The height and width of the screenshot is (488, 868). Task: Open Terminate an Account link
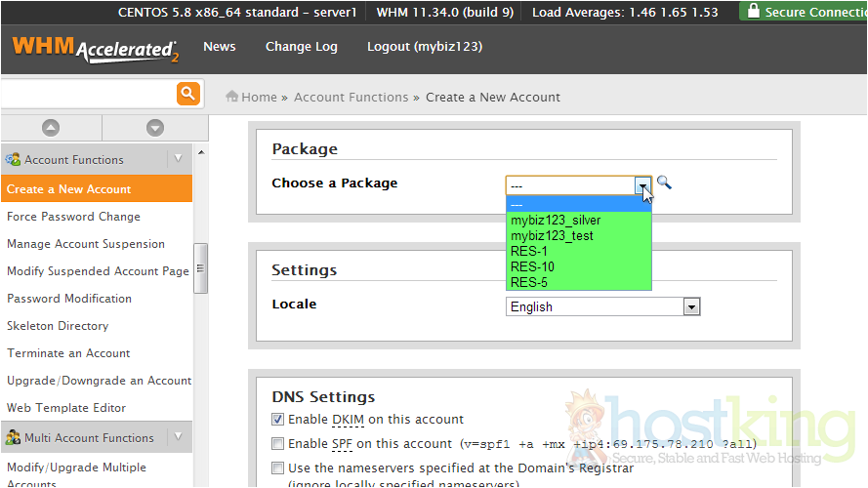68,353
